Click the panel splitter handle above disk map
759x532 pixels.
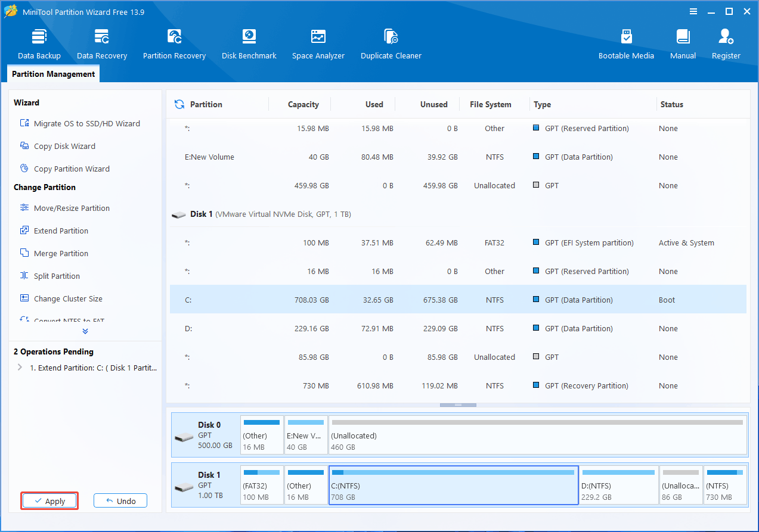pyautogui.click(x=458, y=405)
